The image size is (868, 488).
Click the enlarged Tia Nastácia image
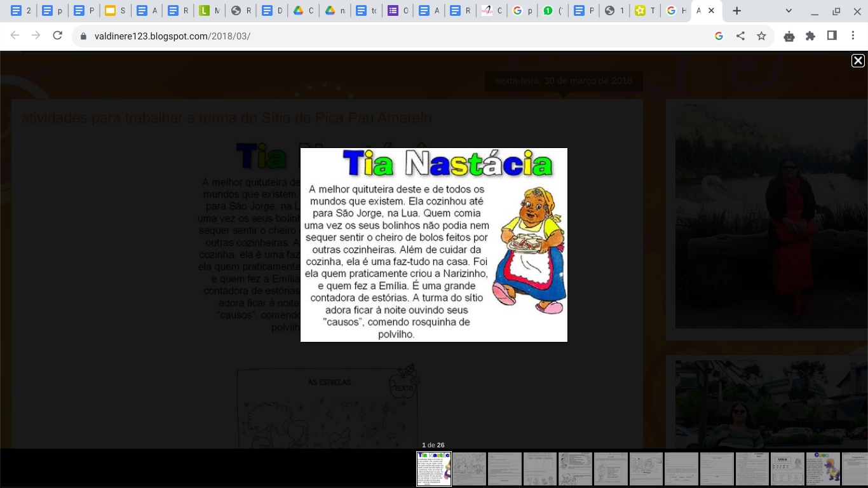pos(434,245)
